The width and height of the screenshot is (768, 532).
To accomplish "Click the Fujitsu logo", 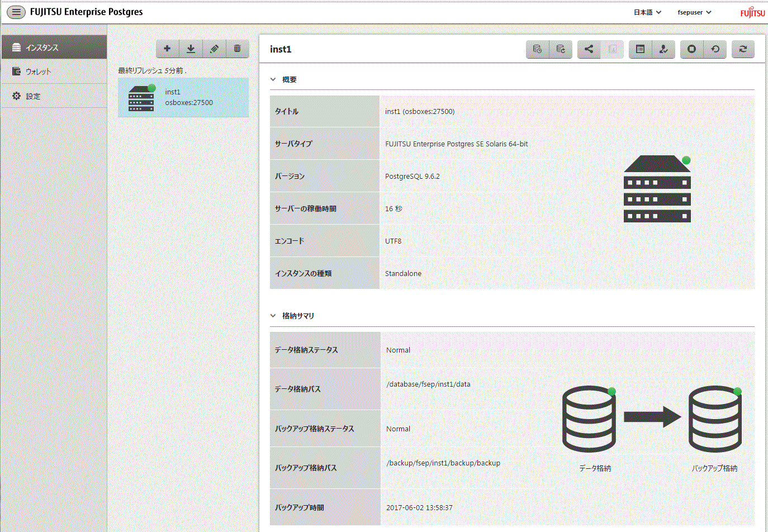I will click(x=752, y=12).
